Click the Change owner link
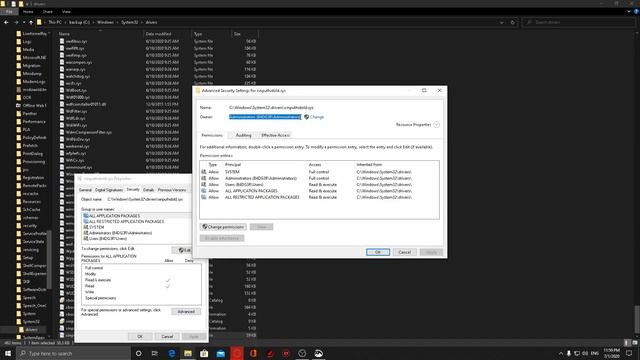The width and height of the screenshot is (640, 360). pyautogui.click(x=317, y=117)
